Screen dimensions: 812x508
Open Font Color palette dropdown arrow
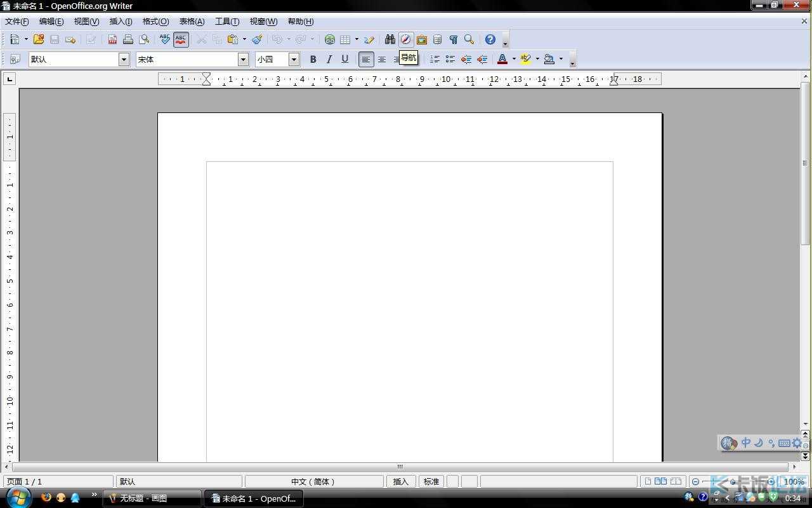514,59
